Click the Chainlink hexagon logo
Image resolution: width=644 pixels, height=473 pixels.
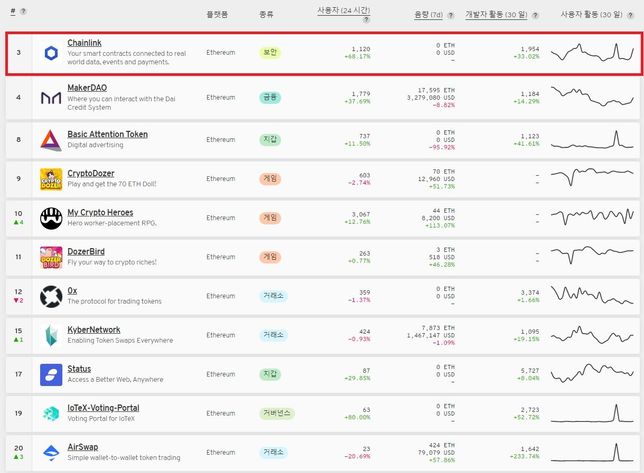[51, 54]
